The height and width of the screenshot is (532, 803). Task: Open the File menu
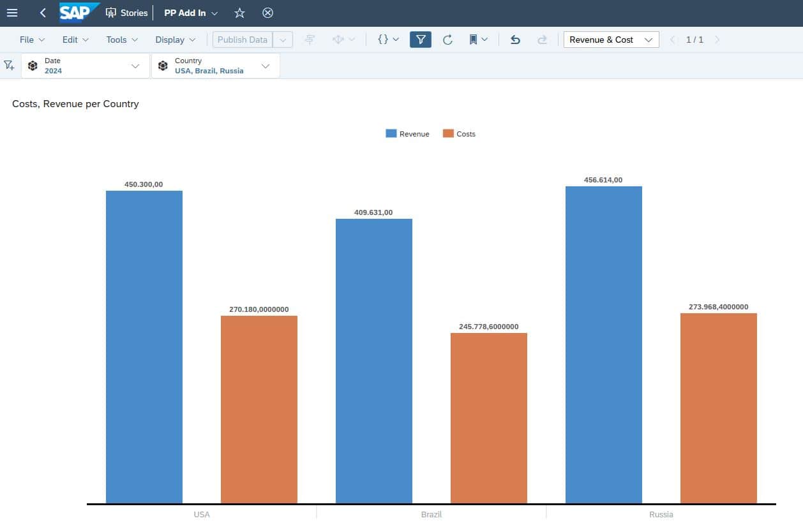coord(32,40)
